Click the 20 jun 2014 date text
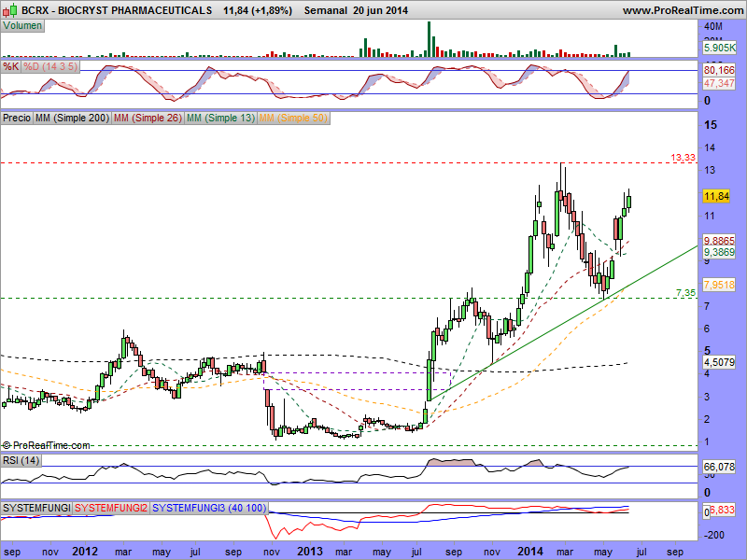This screenshot has width=747, height=560. (381, 10)
